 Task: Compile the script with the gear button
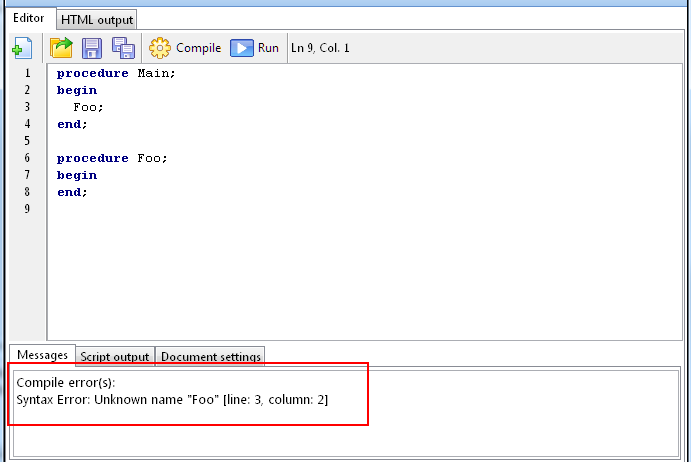(x=185, y=48)
